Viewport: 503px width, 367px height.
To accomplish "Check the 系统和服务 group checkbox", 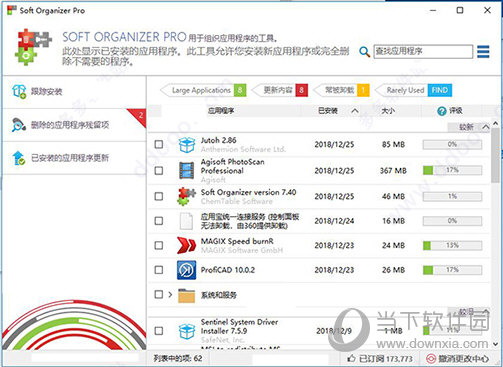I will click(x=159, y=295).
